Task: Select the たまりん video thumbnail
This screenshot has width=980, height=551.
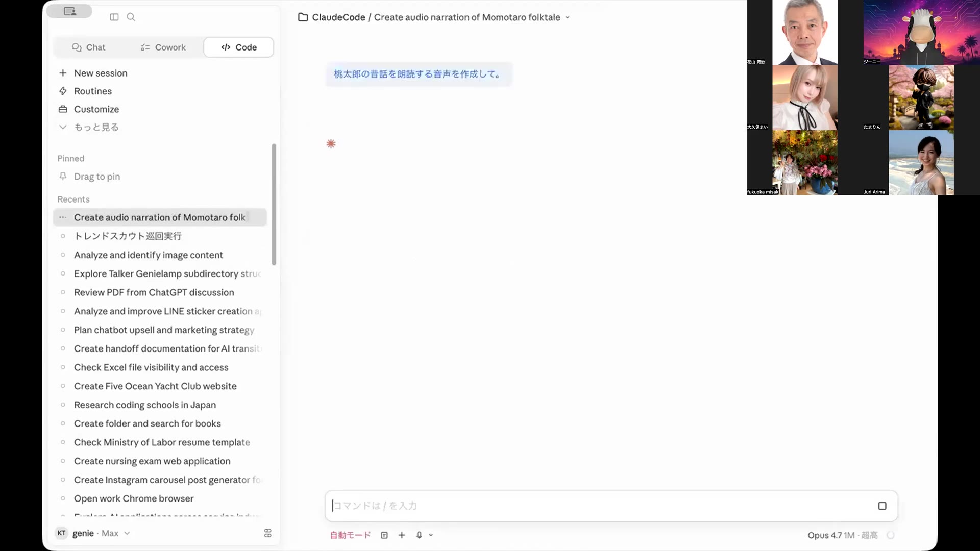Action: 921,97
